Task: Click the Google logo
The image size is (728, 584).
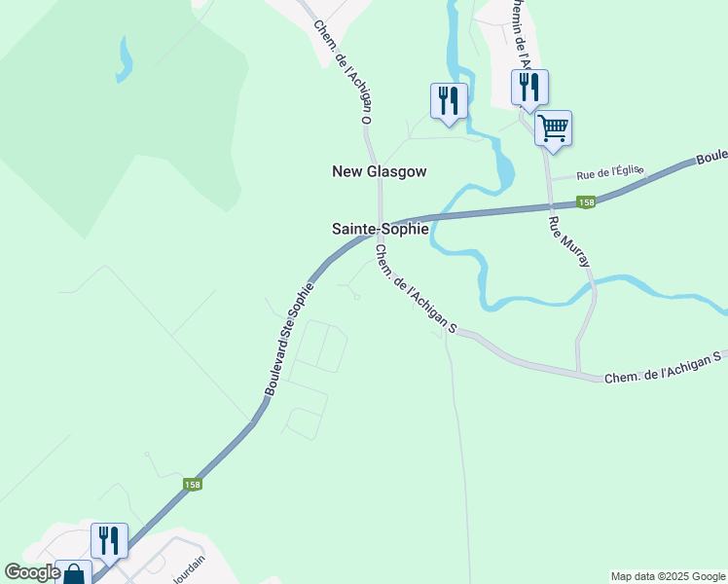Action: point(32,572)
